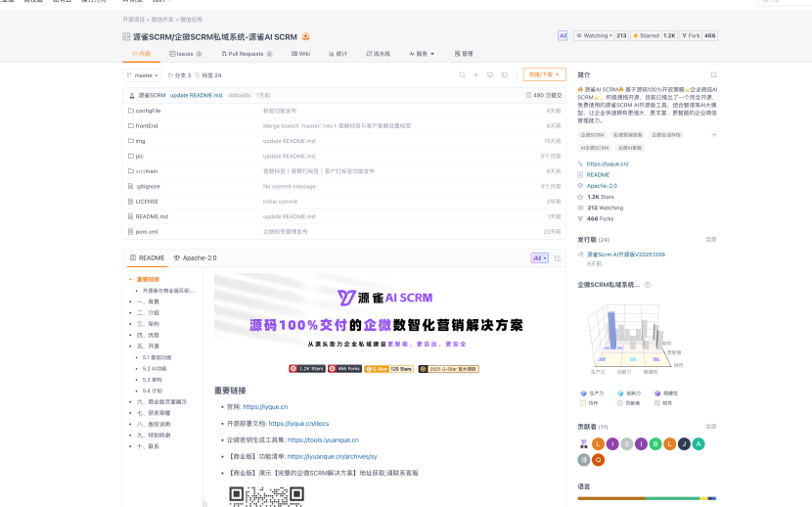
Task: View all releases via 全部 beside 发行版
Action: pyautogui.click(x=710, y=239)
